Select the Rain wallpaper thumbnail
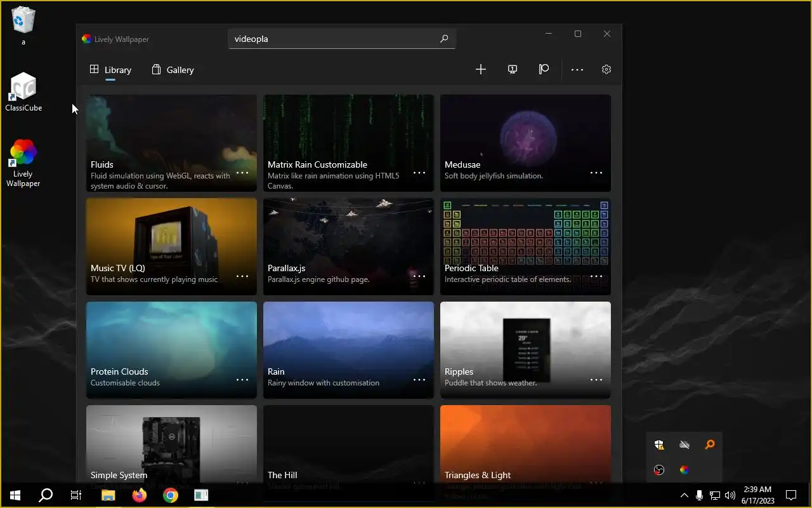Image resolution: width=812 pixels, height=508 pixels. pos(348,350)
